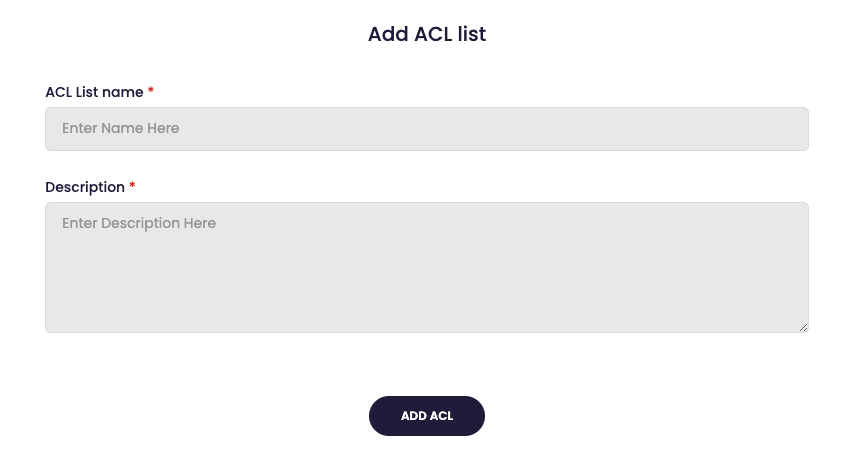
Task: Click the "Description" field label
Action: click(85, 187)
